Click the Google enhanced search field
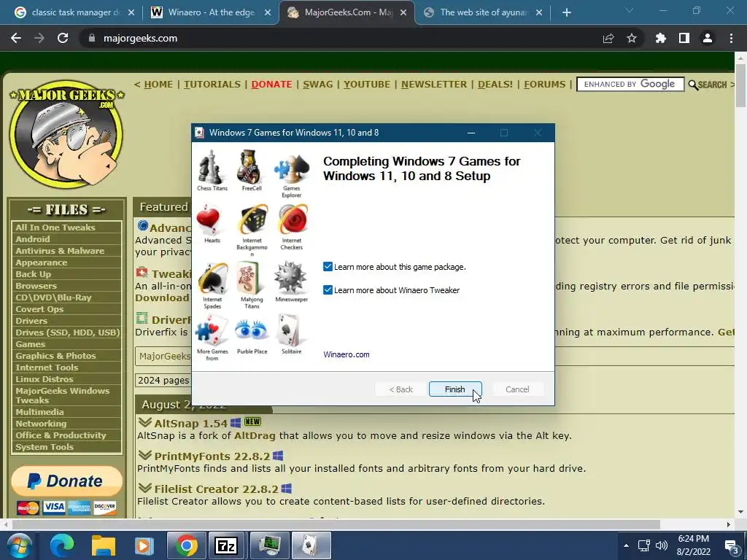747x560 pixels. pos(630,85)
